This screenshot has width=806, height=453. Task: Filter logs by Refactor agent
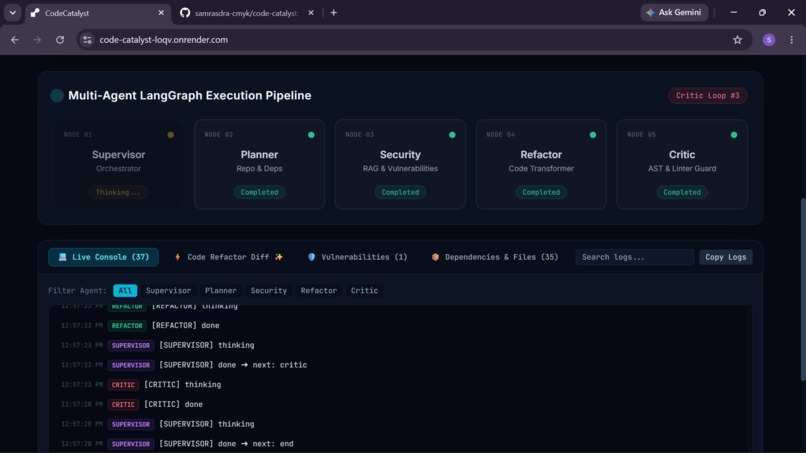pos(319,291)
